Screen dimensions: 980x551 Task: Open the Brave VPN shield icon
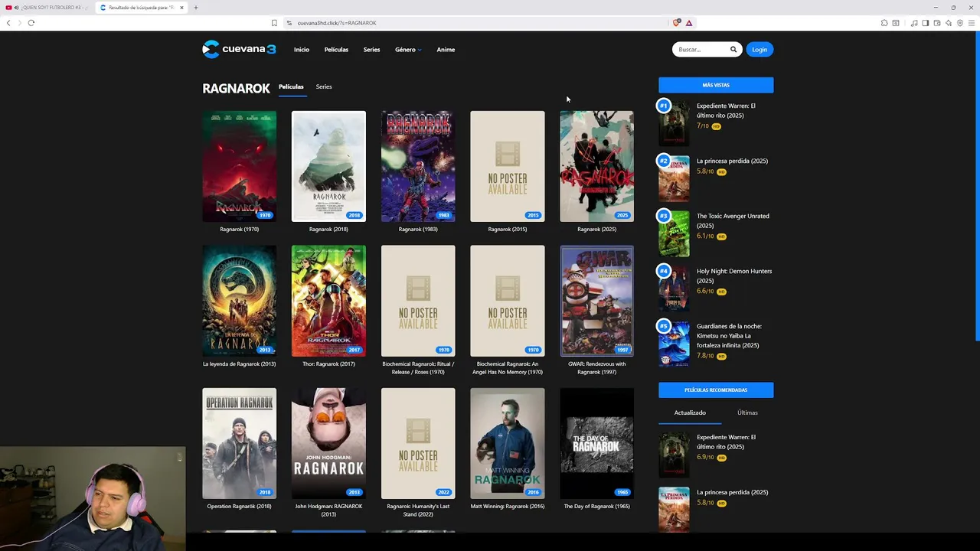960,23
